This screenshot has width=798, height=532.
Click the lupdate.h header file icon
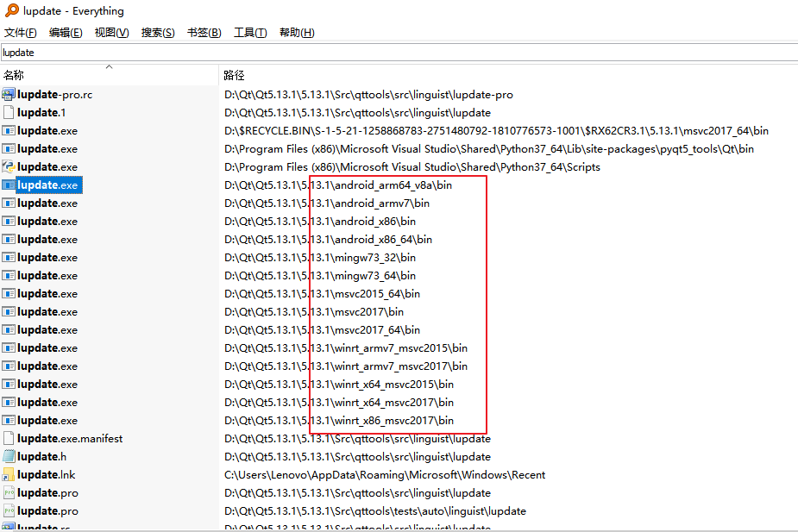(10, 456)
